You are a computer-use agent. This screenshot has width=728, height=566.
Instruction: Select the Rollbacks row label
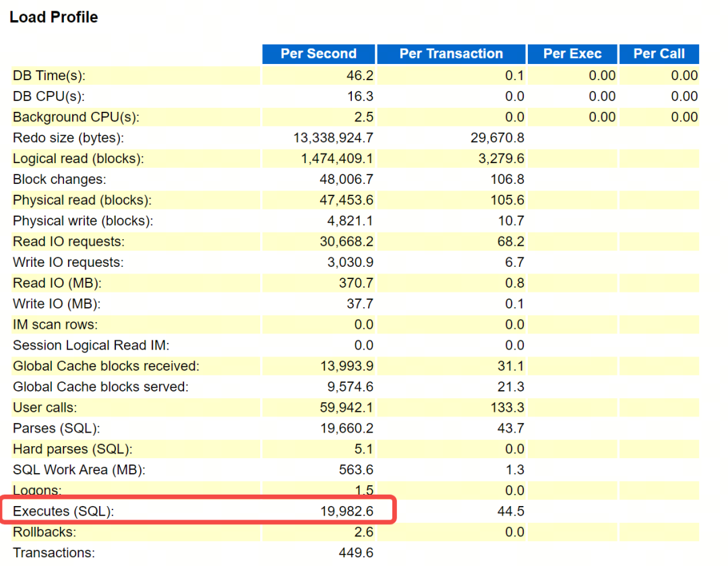pyautogui.click(x=44, y=532)
